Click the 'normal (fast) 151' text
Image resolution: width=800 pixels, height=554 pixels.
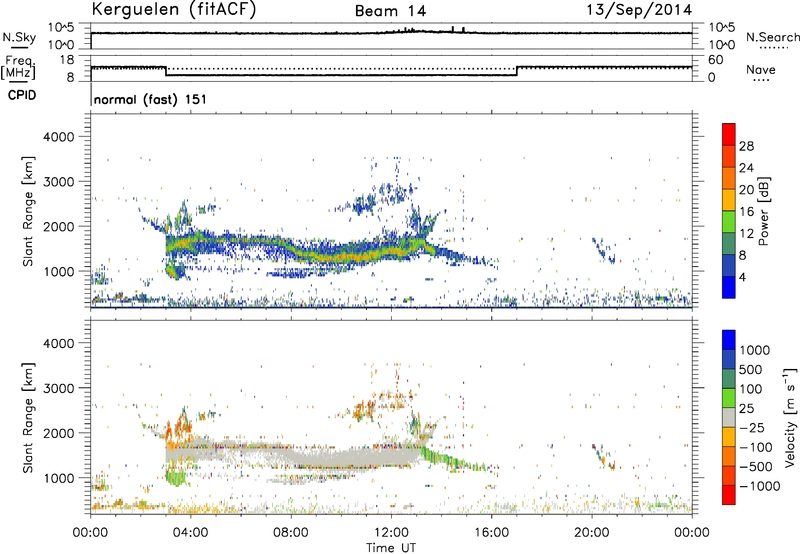click(151, 99)
